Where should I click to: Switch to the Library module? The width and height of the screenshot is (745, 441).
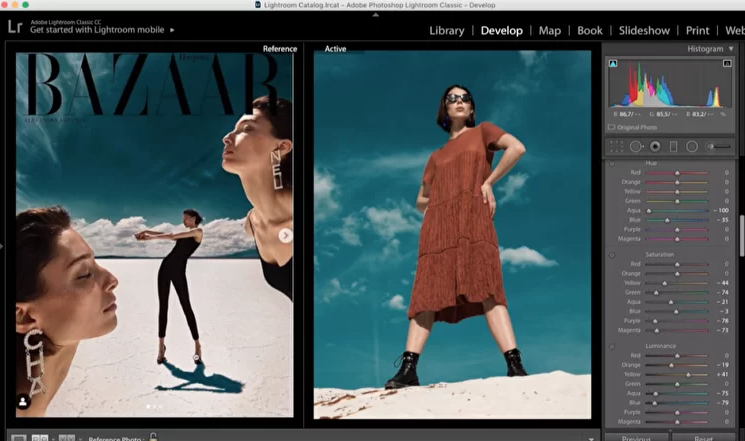(446, 30)
